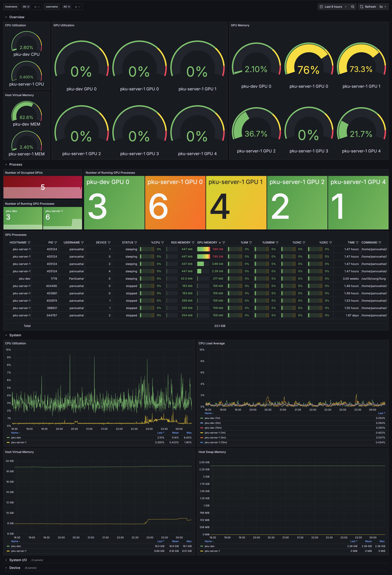This screenshot has width=392, height=575.
Task: Toggle pku-server-1 series in Host Virtual Memory legend
Action: coord(19,551)
